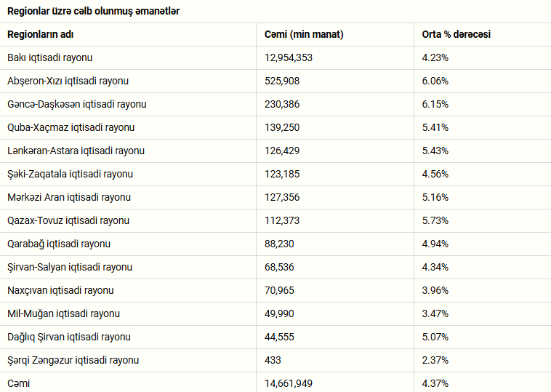Click the amount 44,555 for Dağlıq Şirvan

pyautogui.click(x=279, y=337)
